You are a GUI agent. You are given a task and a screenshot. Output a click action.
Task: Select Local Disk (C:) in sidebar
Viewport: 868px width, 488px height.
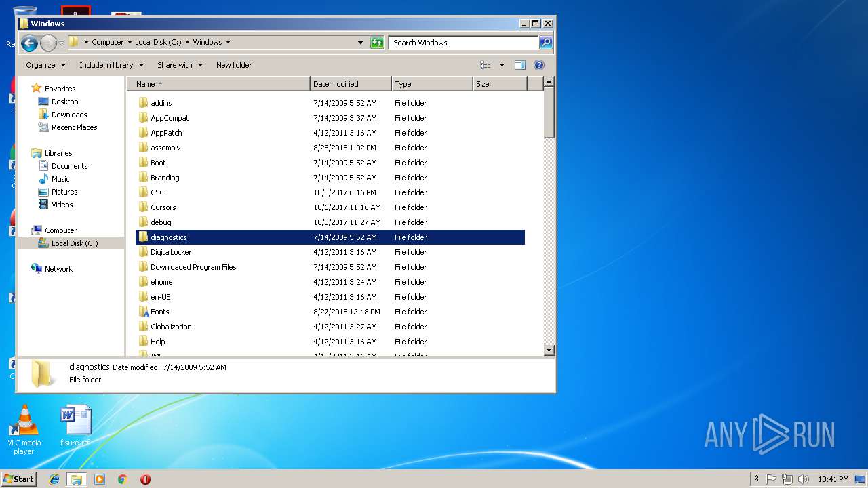click(75, 243)
